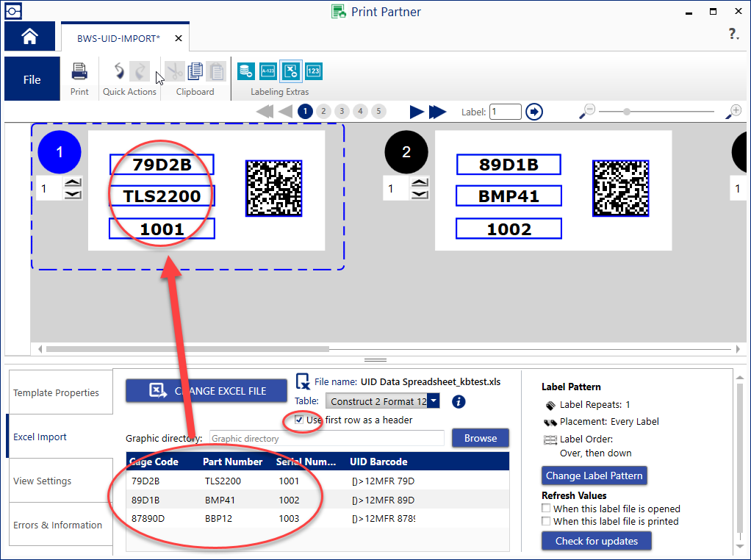Image resolution: width=751 pixels, height=560 pixels.
Task: Open the File menu
Action: pos(32,79)
